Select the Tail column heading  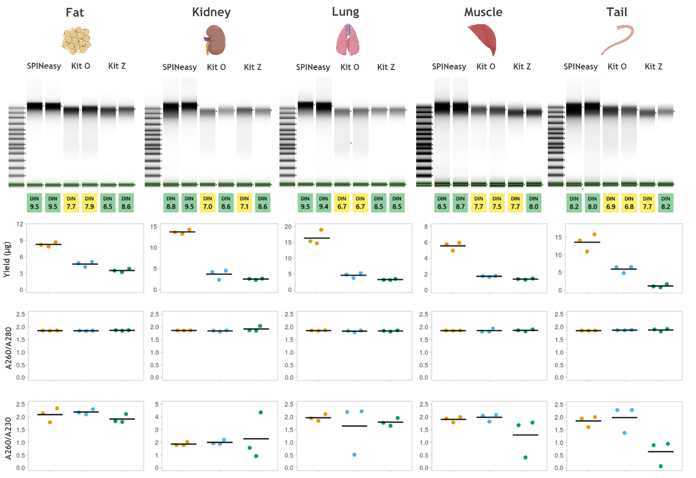617,12
